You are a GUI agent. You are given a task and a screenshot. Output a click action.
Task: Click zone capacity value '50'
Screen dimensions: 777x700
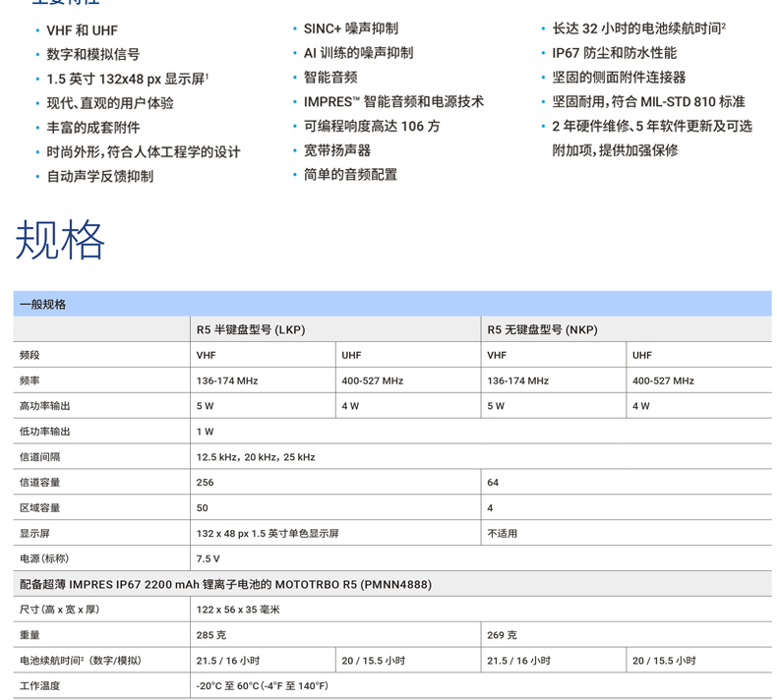tap(203, 508)
